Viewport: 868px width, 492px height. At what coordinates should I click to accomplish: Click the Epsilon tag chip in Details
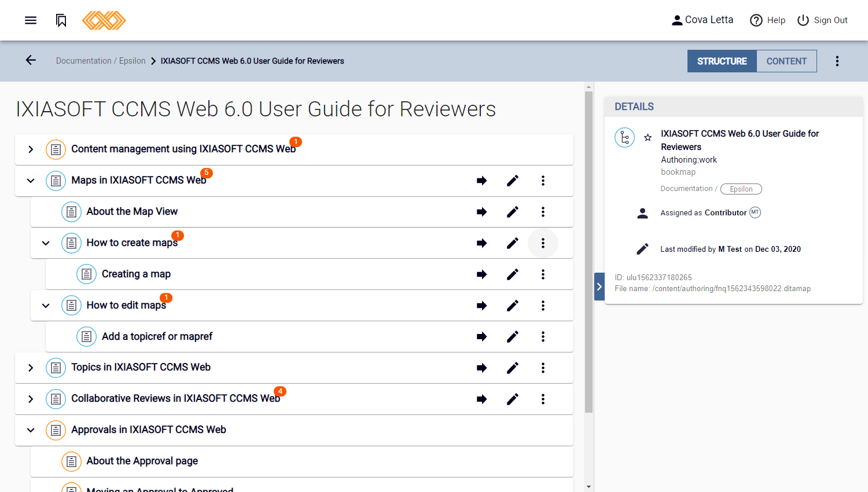(x=741, y=189)
